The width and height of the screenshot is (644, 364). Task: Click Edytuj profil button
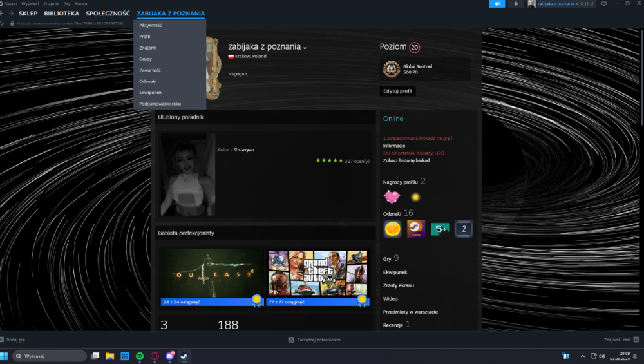pyautogui.click(x=397, y=91)
